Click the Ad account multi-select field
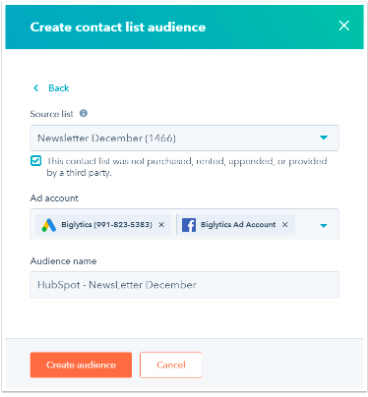The height and width of the screenshot is (397, 368). [184, 224]
